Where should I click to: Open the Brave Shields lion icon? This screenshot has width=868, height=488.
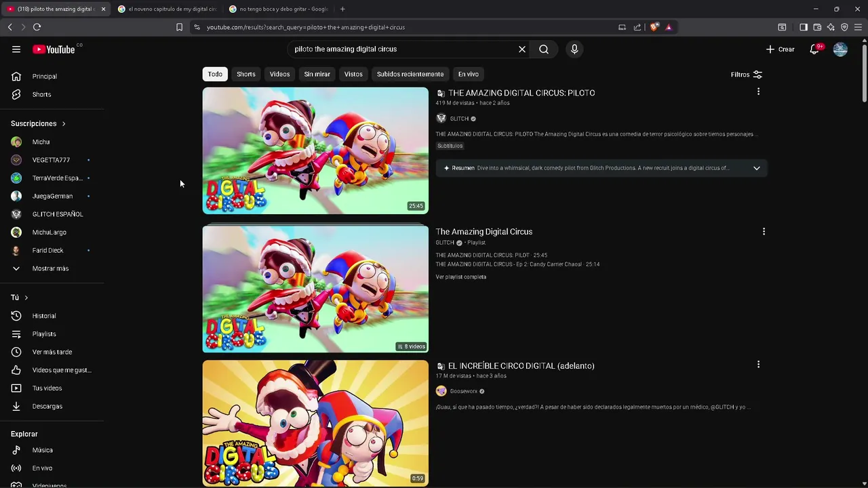point(654,27)
